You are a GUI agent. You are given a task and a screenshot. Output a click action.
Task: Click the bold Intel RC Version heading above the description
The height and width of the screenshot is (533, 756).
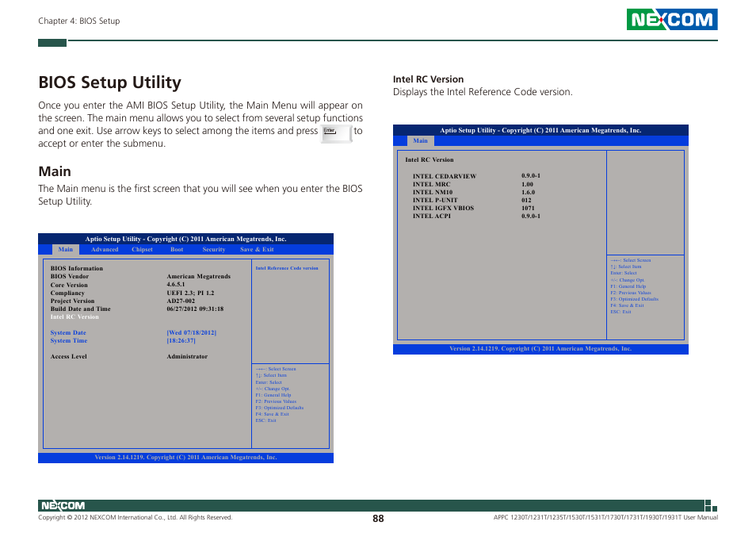(428, 79)
